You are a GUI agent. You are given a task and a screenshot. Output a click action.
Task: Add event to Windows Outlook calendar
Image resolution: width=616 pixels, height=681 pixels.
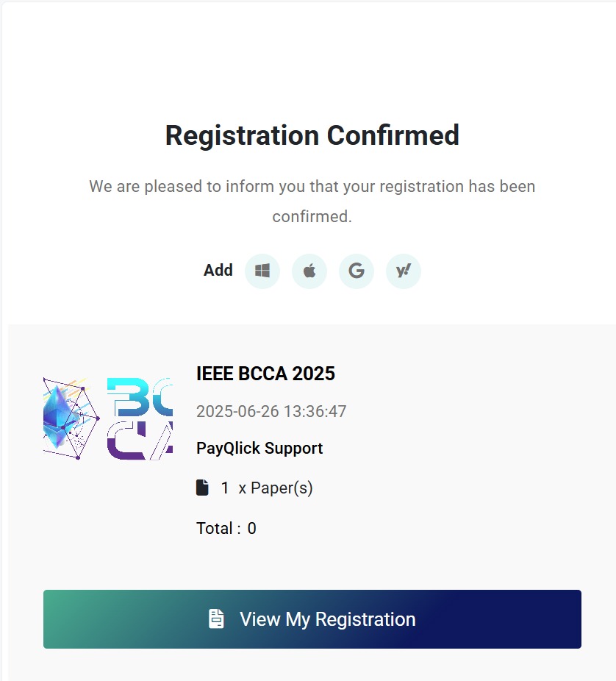click(x=262, y=271)
